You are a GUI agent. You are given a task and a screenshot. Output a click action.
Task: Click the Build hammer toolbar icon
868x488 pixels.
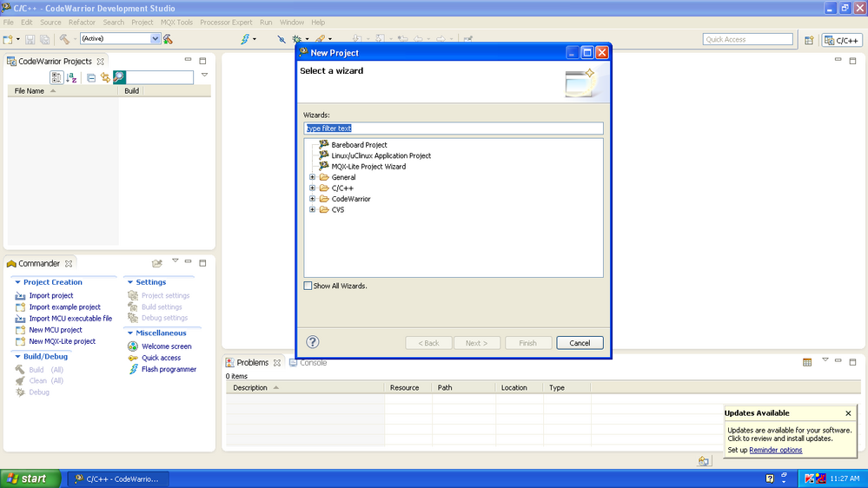coord(65,39)
